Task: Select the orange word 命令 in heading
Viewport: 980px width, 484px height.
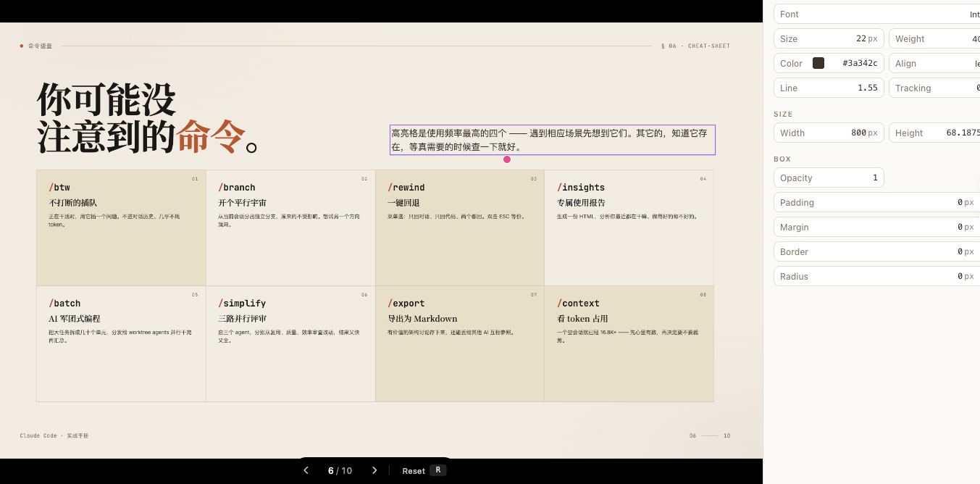Action: (x=210, y=135)
